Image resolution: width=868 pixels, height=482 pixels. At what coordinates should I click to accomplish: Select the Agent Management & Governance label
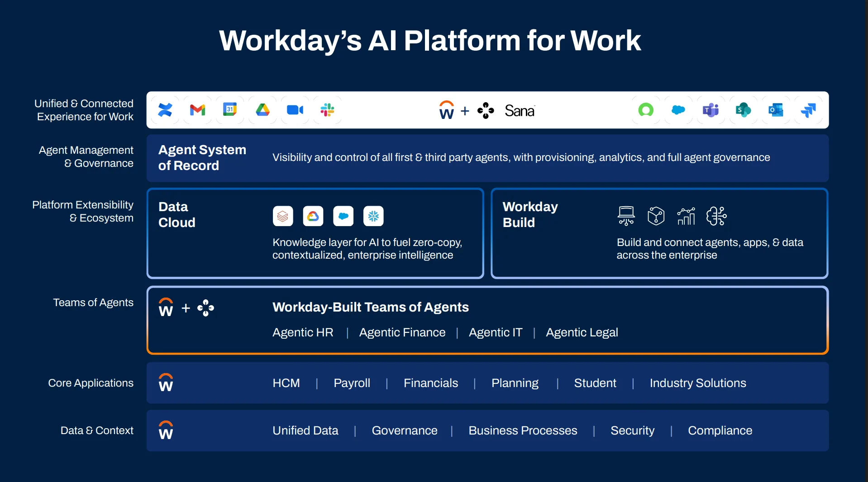click(86, 156)
